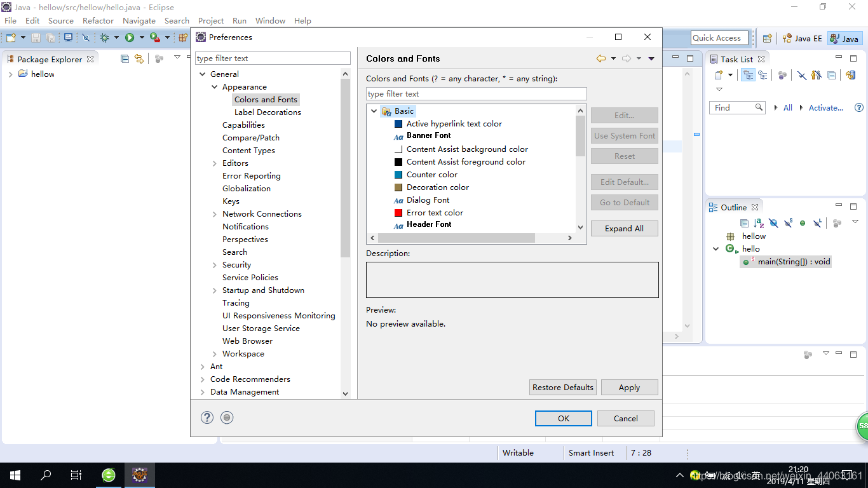Toggle Hide Completed Tasks in Task List
The height and width of the screenshot is (488, 868).
pyautogui.click(x=802, y=75)
